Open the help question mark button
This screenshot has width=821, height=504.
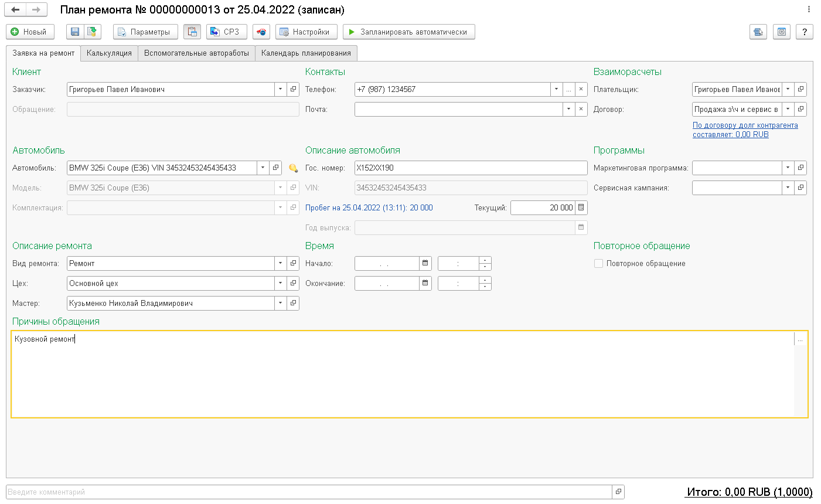pos(805,32)
